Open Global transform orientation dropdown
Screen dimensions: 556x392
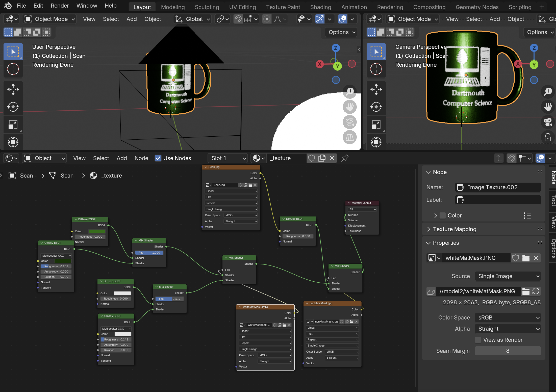point(193,19)
